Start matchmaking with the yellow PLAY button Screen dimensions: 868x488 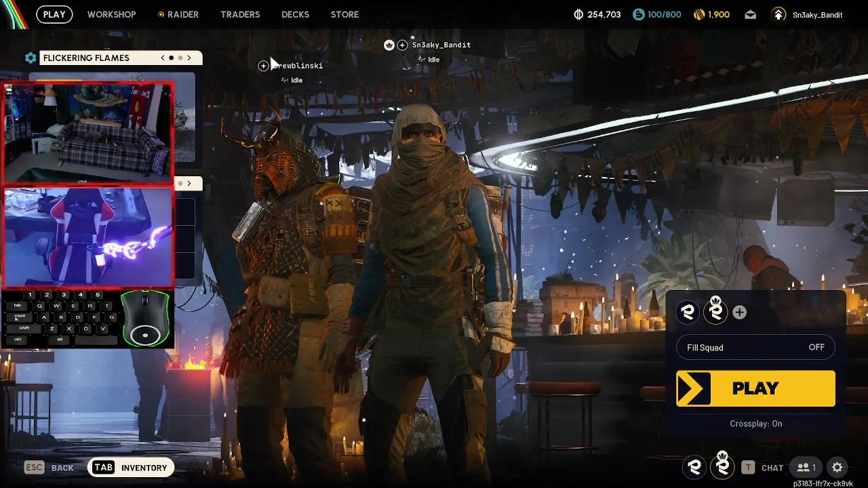tap(755, 388)
